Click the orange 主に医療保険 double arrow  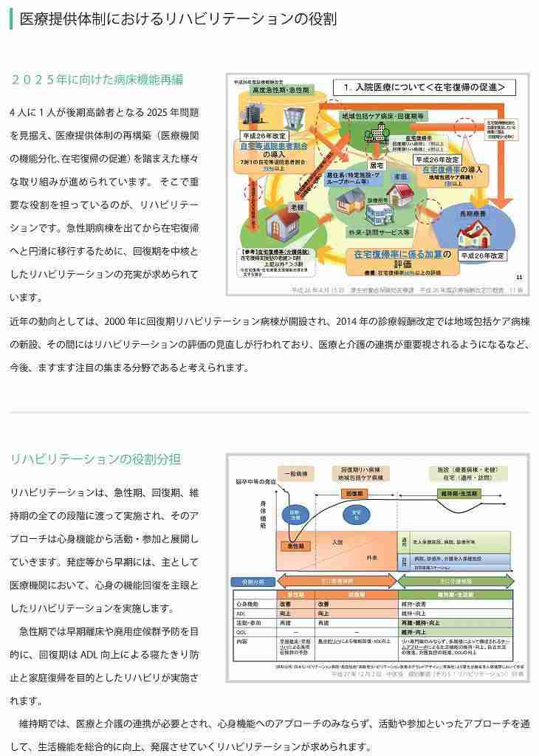337,582
